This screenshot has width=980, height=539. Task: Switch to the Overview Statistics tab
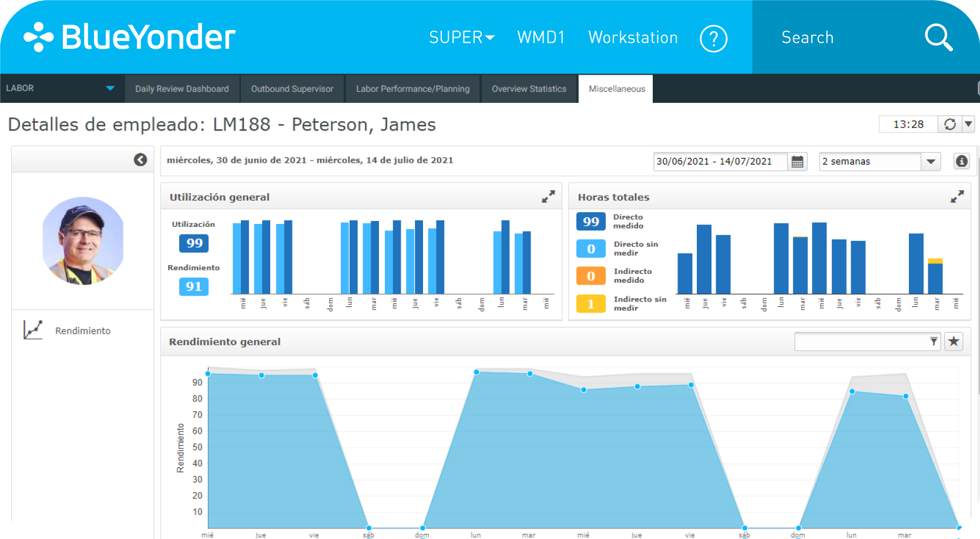529,89
